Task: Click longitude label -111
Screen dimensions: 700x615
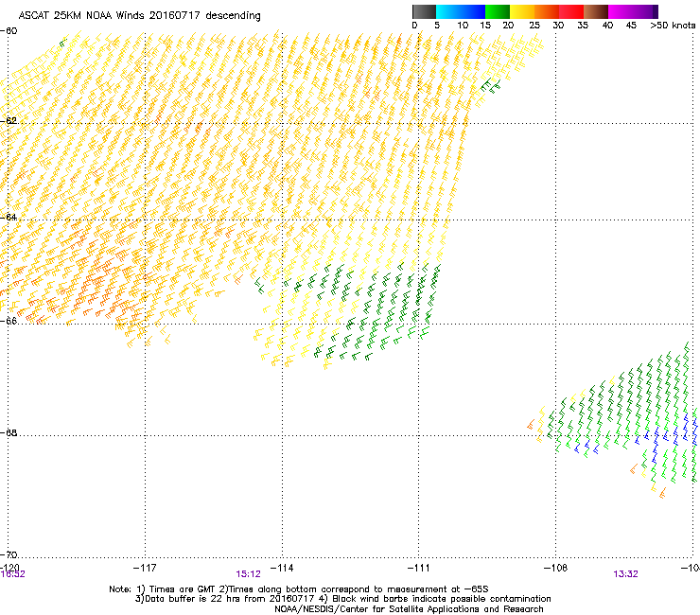Action: (x=418, y=568)
